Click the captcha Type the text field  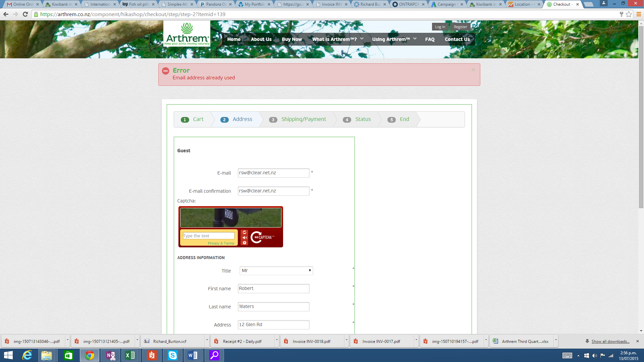coord(208,236)
